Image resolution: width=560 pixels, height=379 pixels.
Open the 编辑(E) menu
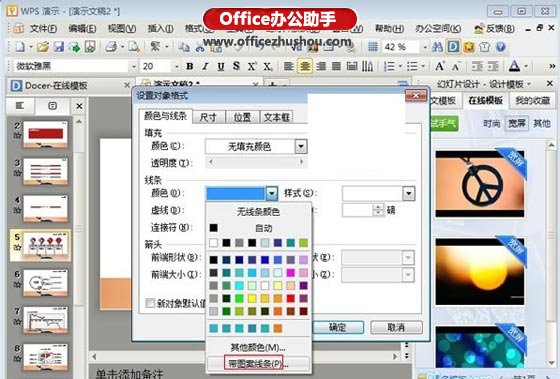82,29
